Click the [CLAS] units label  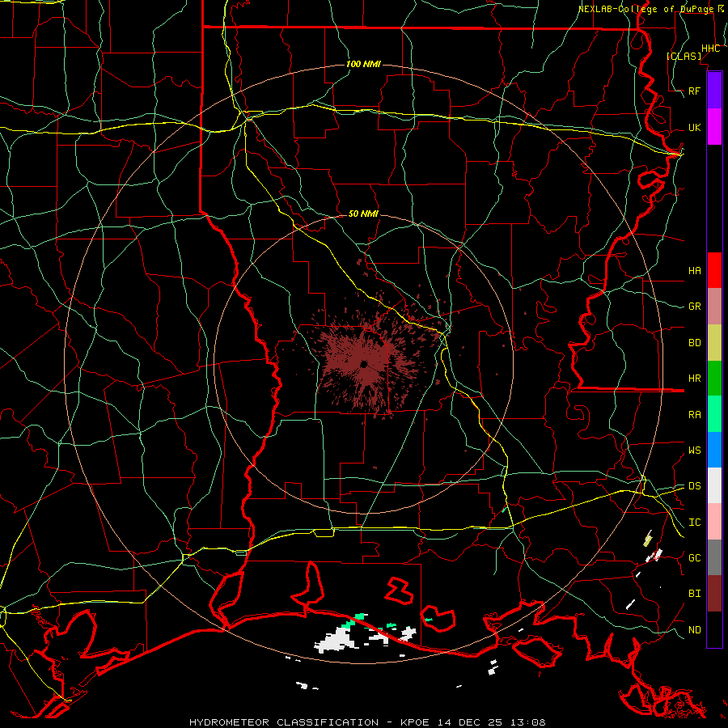point(684,56)
